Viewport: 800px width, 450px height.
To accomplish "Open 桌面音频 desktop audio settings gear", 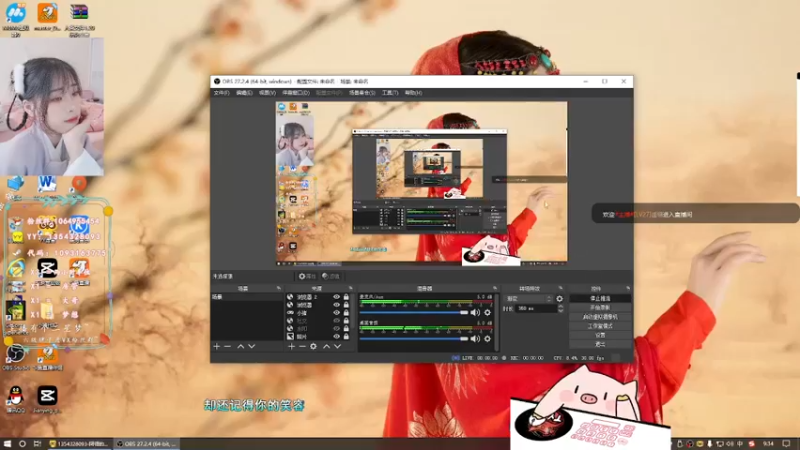I will pyautogui.click(x=487, y=338).
